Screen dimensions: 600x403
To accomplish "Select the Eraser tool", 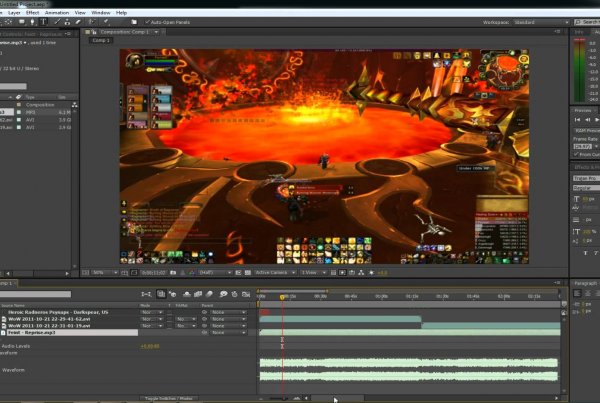I will click(x=78, y=22).
